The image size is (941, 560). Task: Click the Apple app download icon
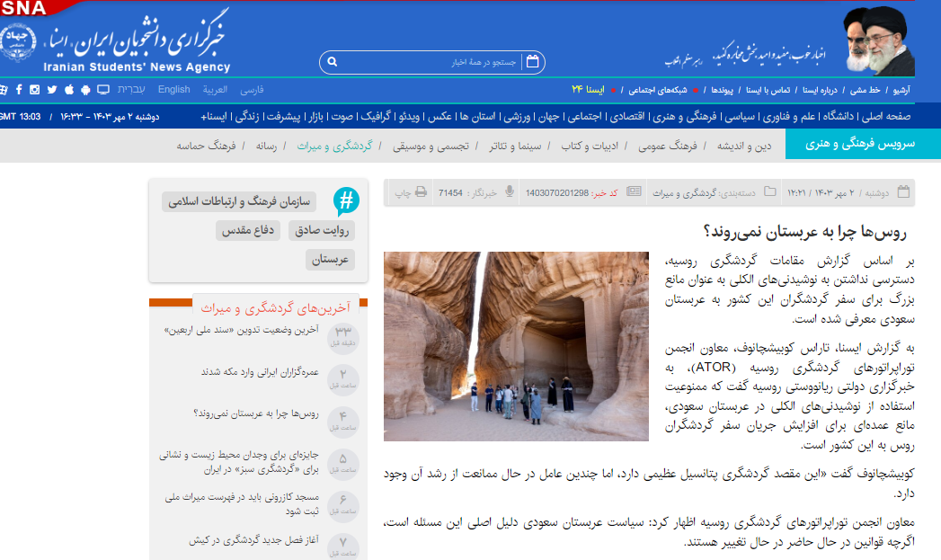click(x=69, y=89)
